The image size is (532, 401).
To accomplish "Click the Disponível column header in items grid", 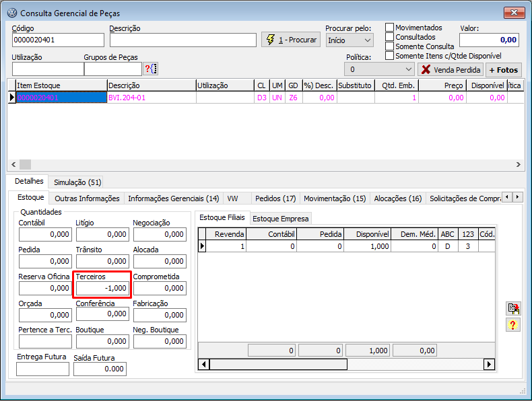I will [x=487, y=85].
